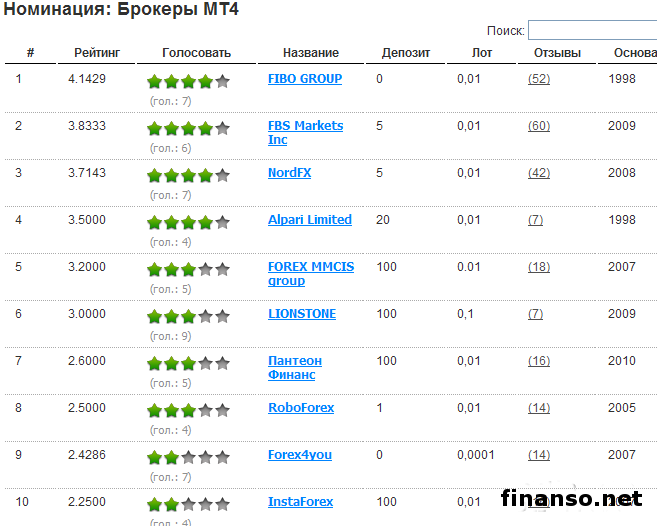Sort the table by Название column
The width and height of the screenshot is (657, 526).
(x=311, y=53)
